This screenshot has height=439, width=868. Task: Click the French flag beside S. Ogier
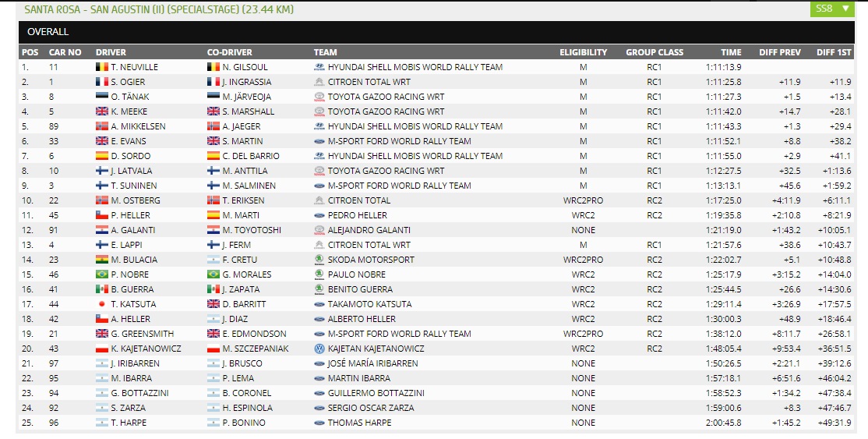[x=102, y=82]
